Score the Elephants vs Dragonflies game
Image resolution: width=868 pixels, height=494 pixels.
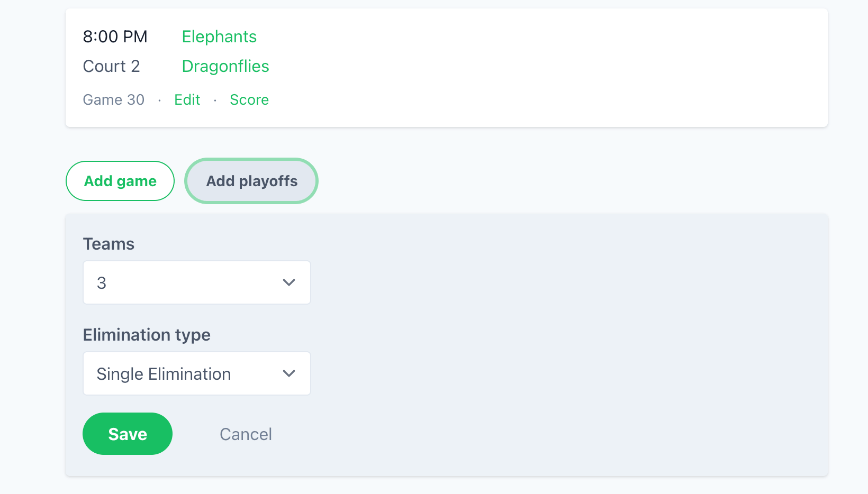[x=249, y=99]
